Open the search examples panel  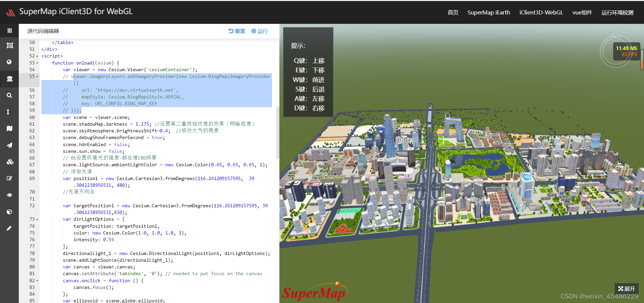tap(9, 95)
